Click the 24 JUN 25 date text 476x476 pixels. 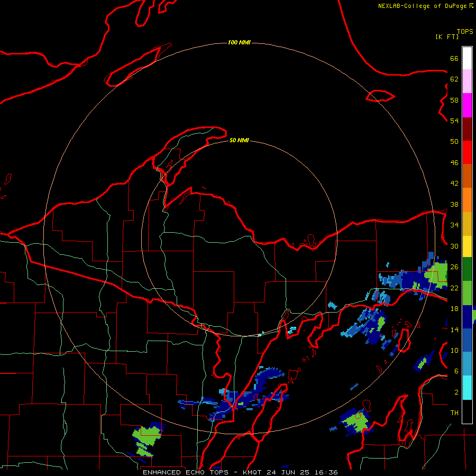pos(288,472)
